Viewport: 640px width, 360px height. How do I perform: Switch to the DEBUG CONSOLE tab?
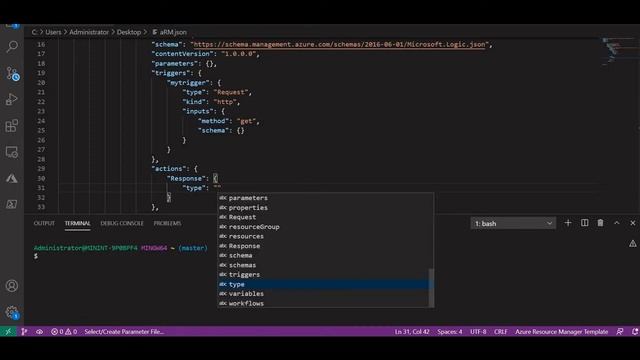[x=122, y=223]
